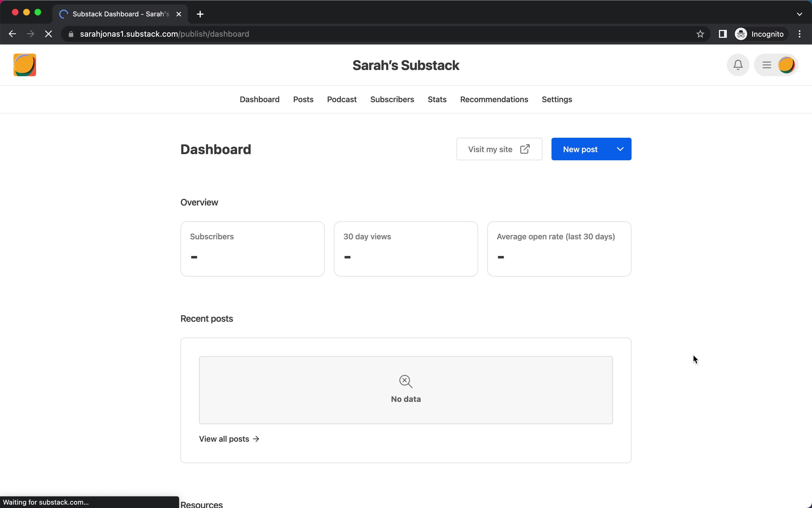Open a new browser tab

click(x=200, y=14)
